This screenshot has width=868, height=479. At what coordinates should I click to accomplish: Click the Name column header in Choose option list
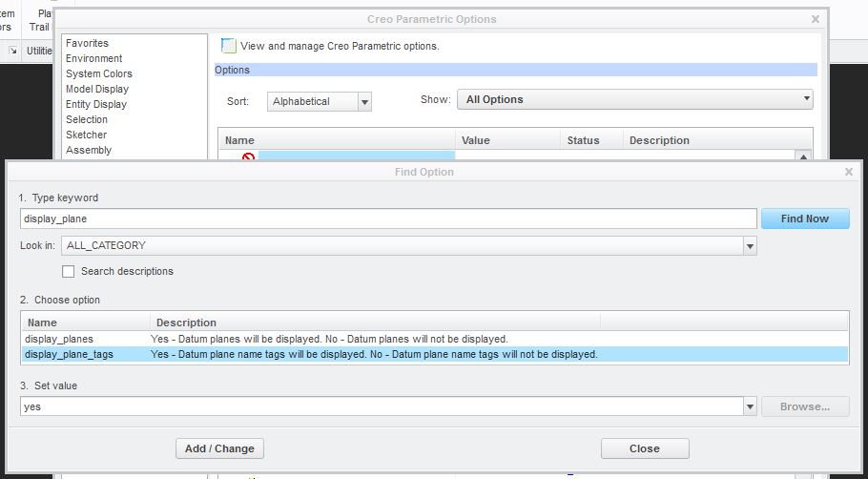click(x=86, y=323)
